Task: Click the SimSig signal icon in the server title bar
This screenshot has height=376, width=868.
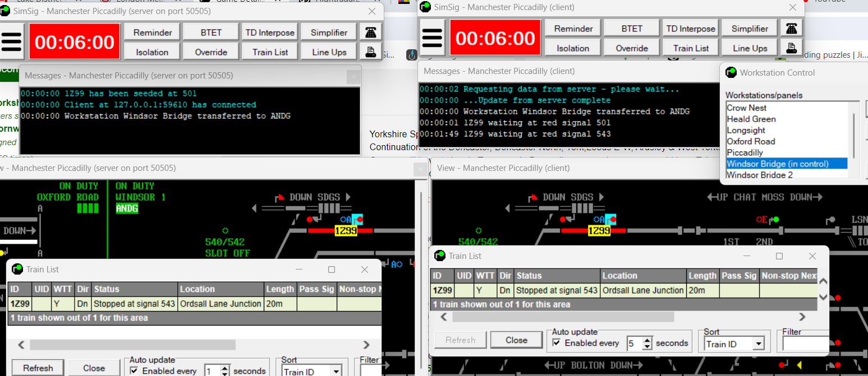Action: point(5,11)
